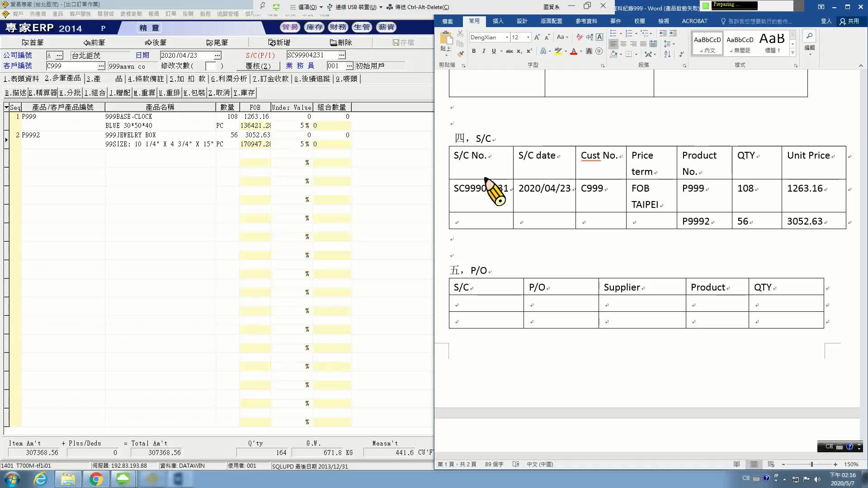Toggle bold formatting in Word ribbon
This screenshot has height=488, width=868.
[473, 51]
